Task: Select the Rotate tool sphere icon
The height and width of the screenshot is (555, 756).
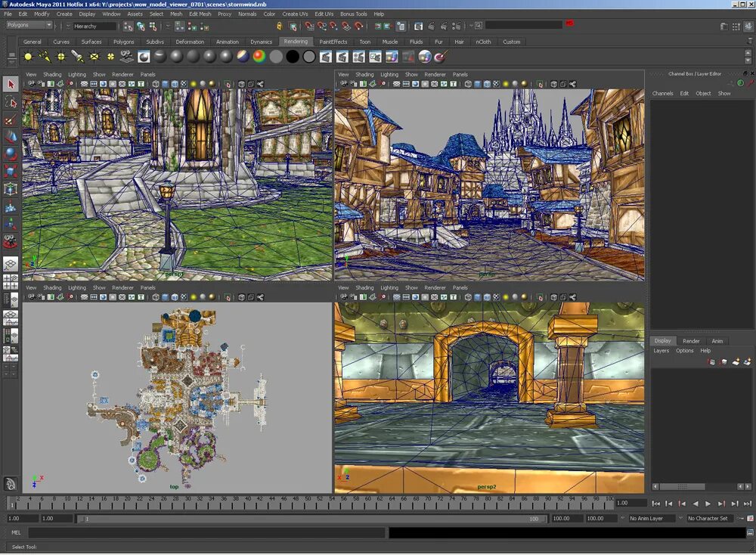Action: pos(11,154)
